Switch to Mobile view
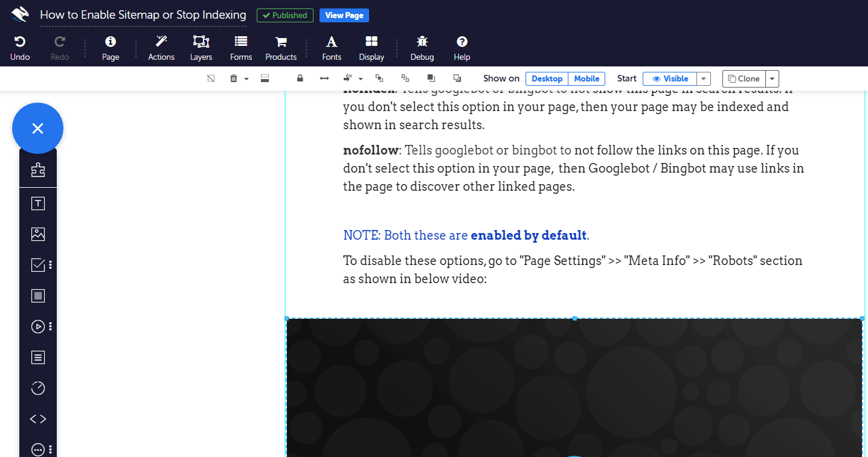This screenshot has width=868, height=457. click(x=586, y=78)
